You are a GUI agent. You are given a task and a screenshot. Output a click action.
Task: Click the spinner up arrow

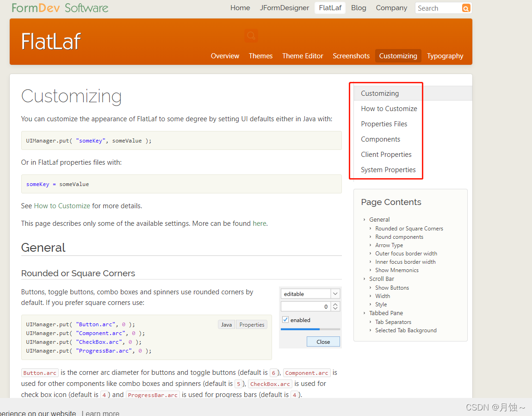coord(335,304)
